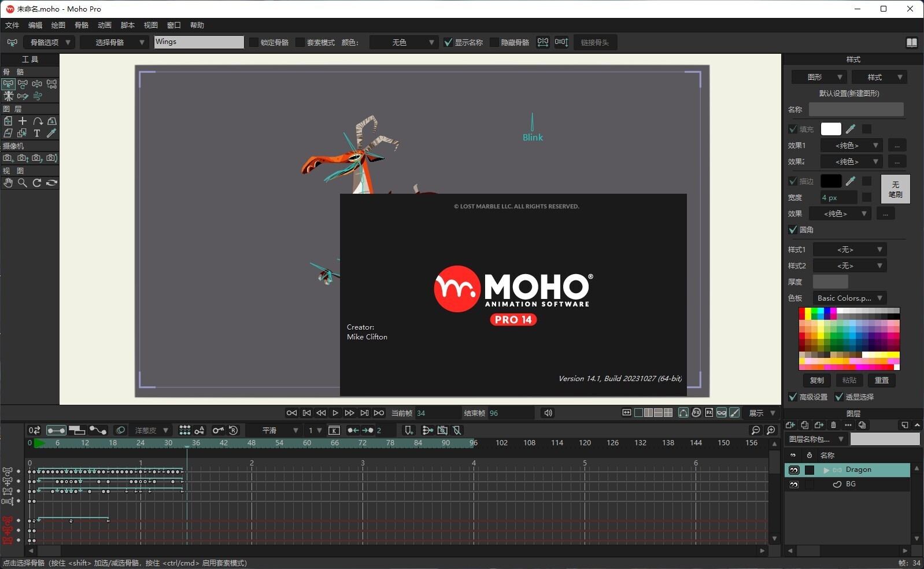The width and height of the screenshot is (924, 569).
Task: Zoom in the timeline
Action: [x=771, y=430]
